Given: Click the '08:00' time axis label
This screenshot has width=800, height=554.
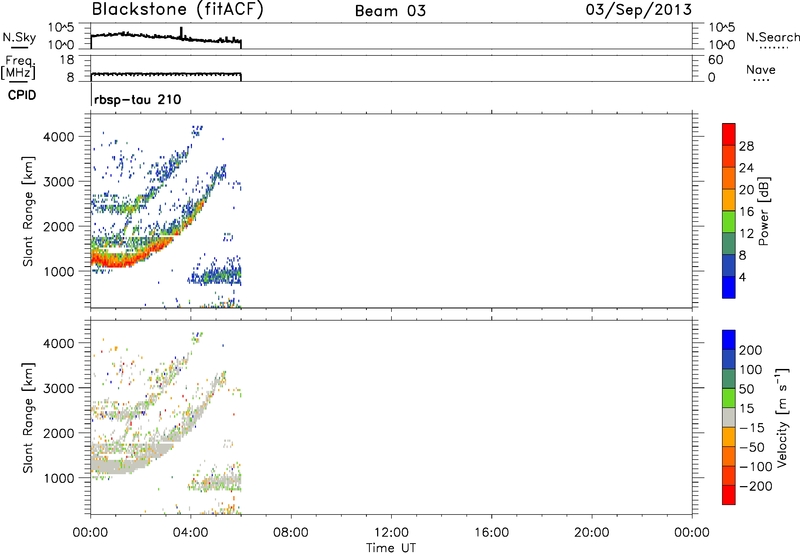Looking at the screenshot, I should (291, 533).
